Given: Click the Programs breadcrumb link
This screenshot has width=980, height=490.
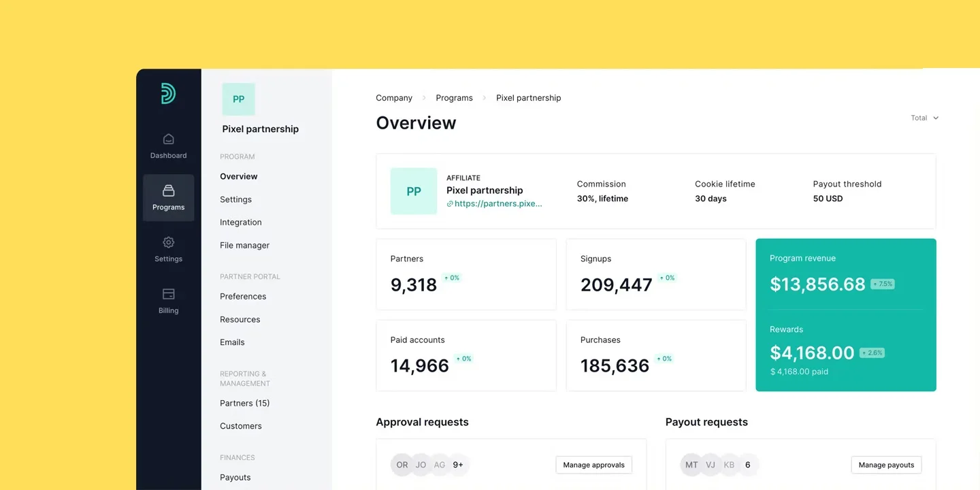Looking at the screenshot, I should point(454,98).
